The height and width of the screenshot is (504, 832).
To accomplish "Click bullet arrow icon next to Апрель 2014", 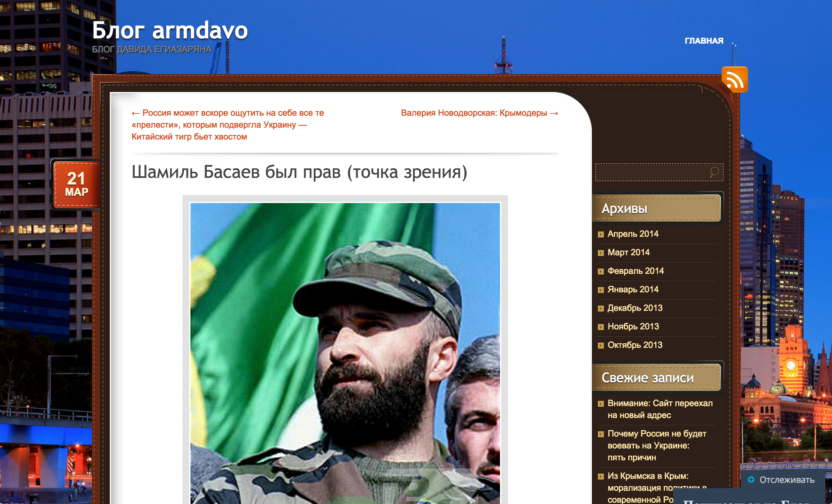I will click(601, 234).
